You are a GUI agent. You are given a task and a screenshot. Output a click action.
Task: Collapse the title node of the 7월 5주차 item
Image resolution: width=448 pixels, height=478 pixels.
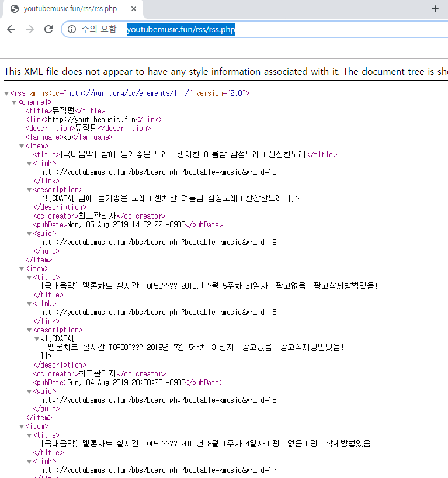[29, 278]
